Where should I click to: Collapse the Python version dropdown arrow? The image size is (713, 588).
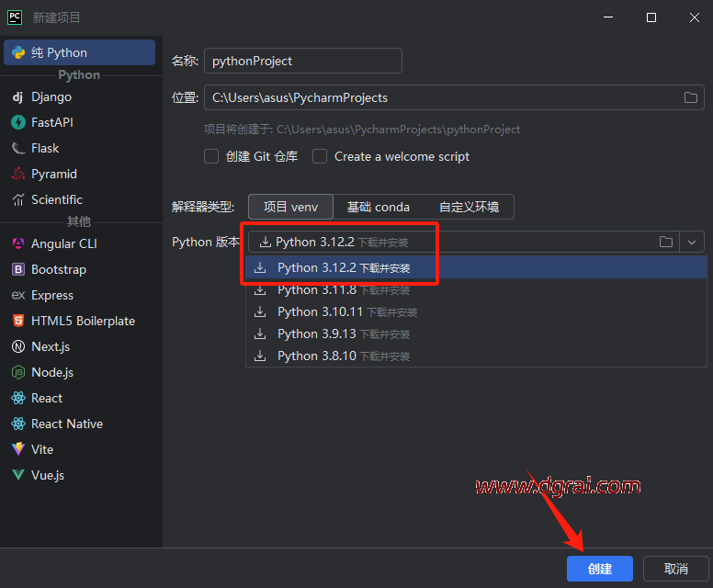692,242
